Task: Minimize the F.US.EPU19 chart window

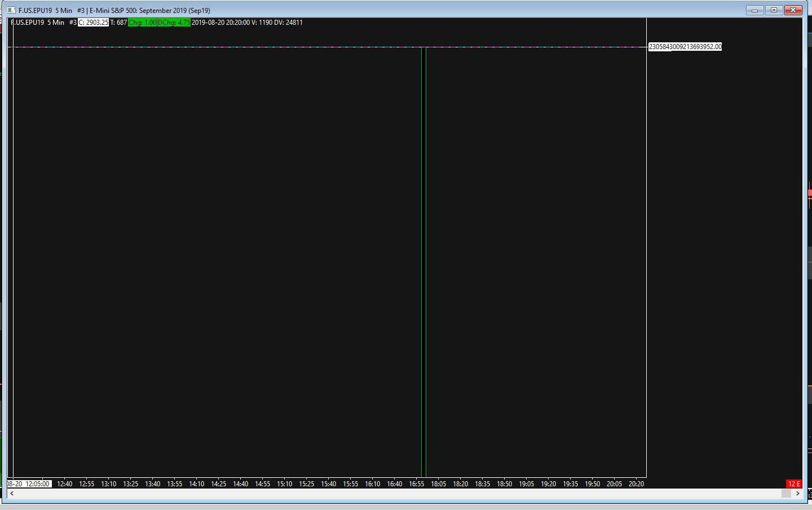Action: [x=754, y=10]
